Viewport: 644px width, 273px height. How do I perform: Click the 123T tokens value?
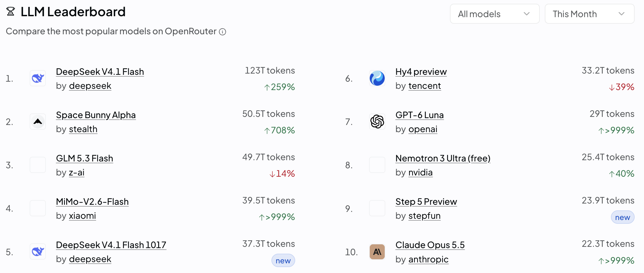(270, 70)
